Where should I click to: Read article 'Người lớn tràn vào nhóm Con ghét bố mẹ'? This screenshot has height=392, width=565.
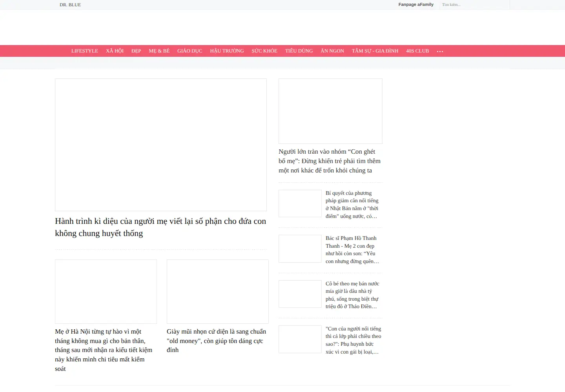pyautogui.click(x=330, y=161)
